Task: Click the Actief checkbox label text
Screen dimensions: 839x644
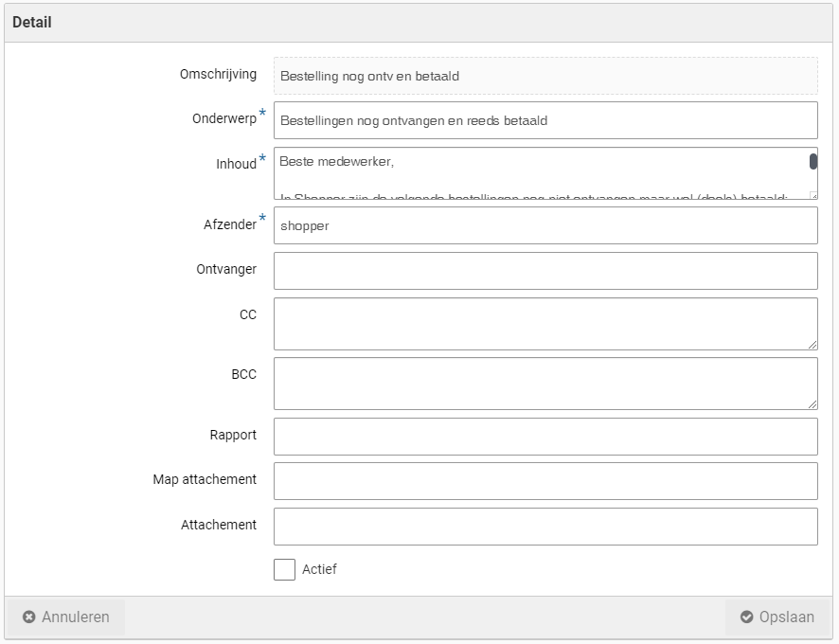Action: (319, 569)
